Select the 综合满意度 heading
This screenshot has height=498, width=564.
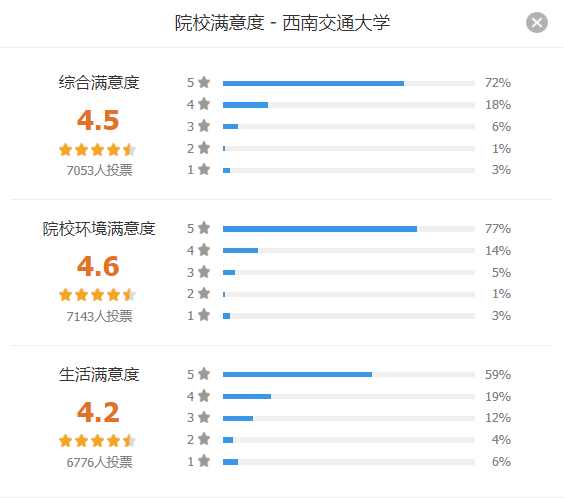[x=99, y=82]
